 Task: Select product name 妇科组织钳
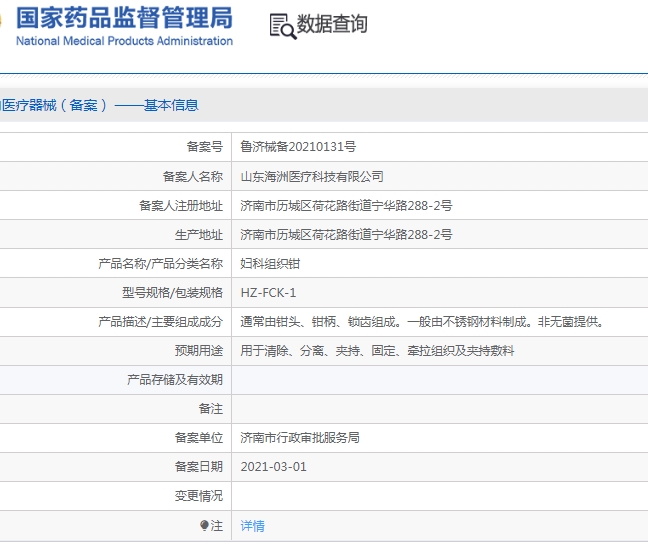270,263
